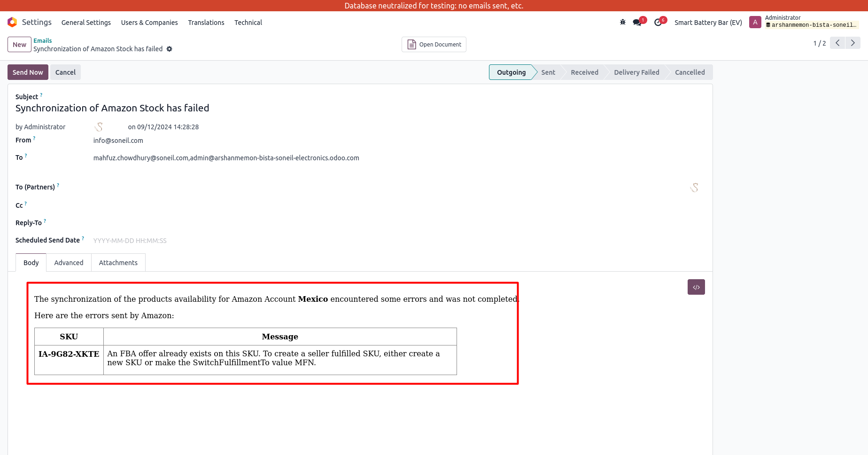Open Smart Battery Bar (EV) company switcher
The width and height of the screenshot is (868, 455).
point(708,23)
